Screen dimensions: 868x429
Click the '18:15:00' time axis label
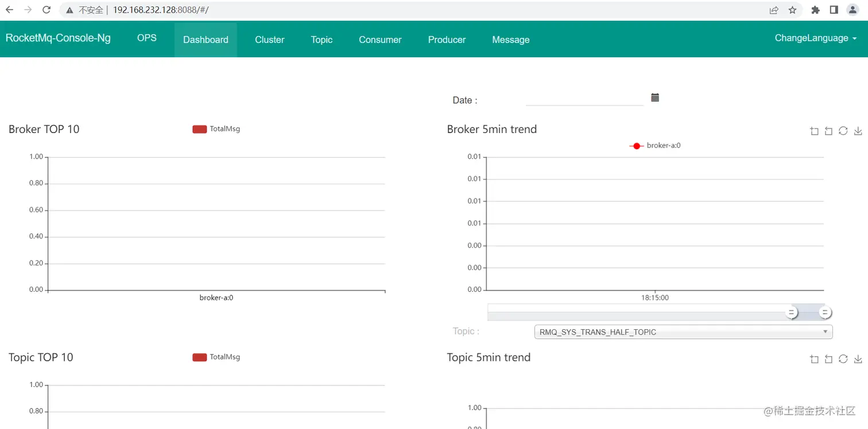click(655, 298)
